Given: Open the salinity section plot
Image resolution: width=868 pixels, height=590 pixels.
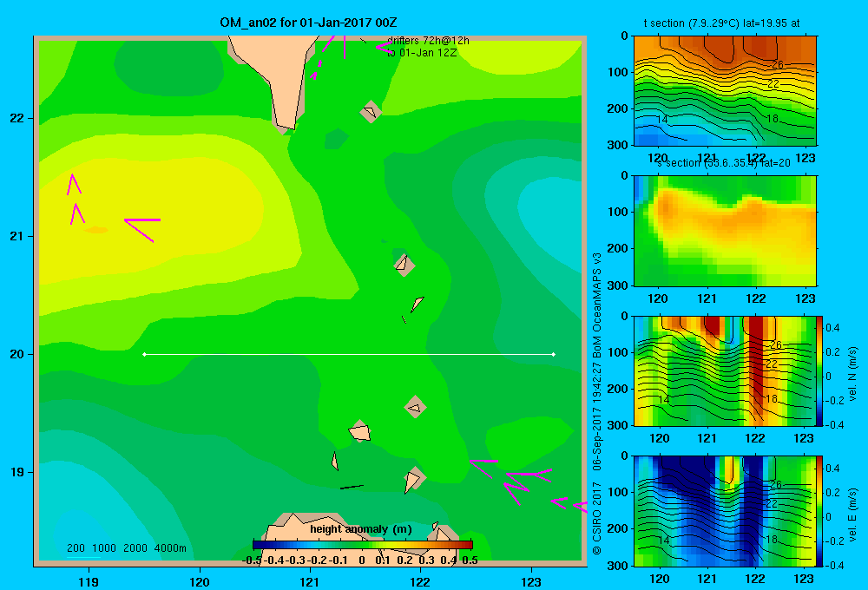Looking at the screenshot, I should point(725,231).
